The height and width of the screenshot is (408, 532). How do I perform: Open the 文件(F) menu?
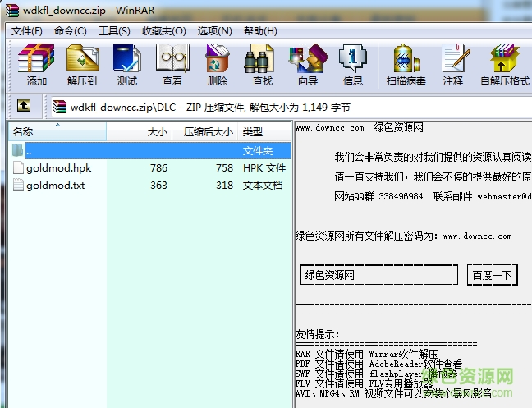[x=26, y=31]
